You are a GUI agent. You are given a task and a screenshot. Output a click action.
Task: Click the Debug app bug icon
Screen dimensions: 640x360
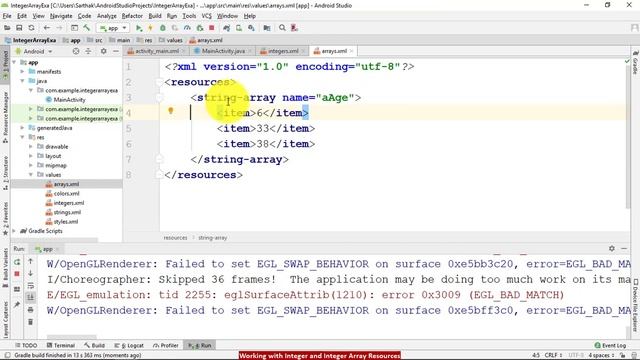pos(162,28)
